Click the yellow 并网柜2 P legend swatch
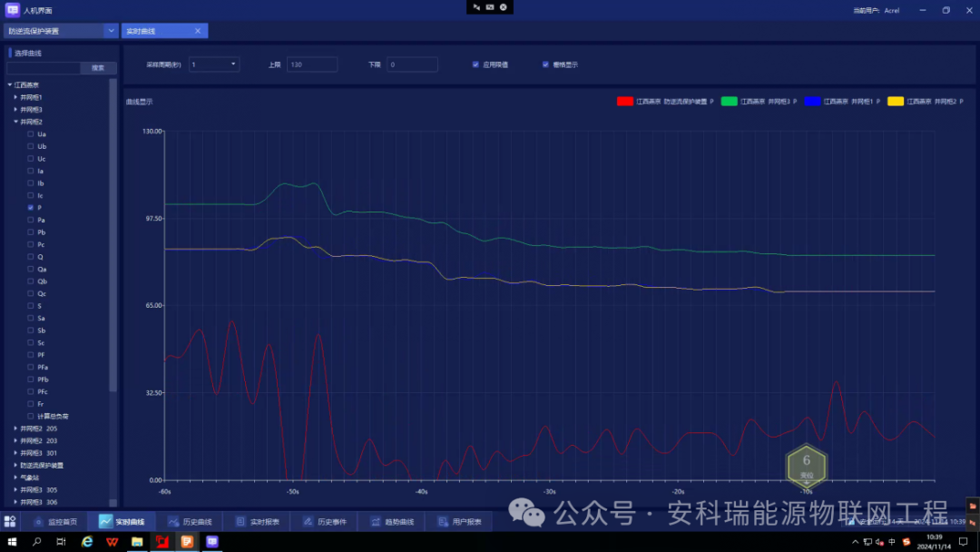The height and width of the screenshot is (552, 980). pyautogui.click(x=896, y=102)
